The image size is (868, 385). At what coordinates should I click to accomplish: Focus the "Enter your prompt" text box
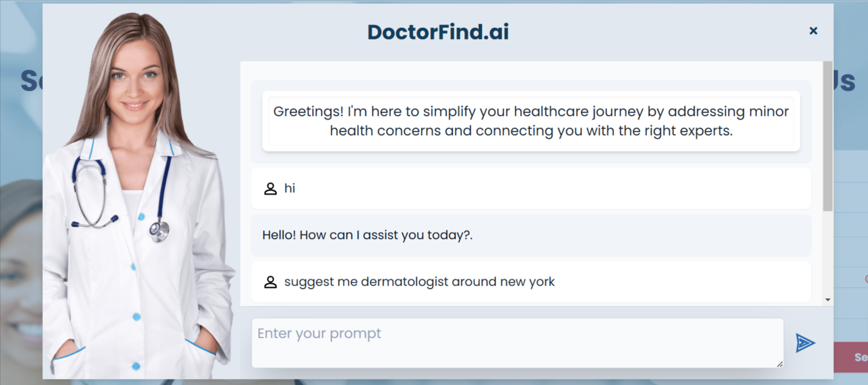click(x=516, y=342)
